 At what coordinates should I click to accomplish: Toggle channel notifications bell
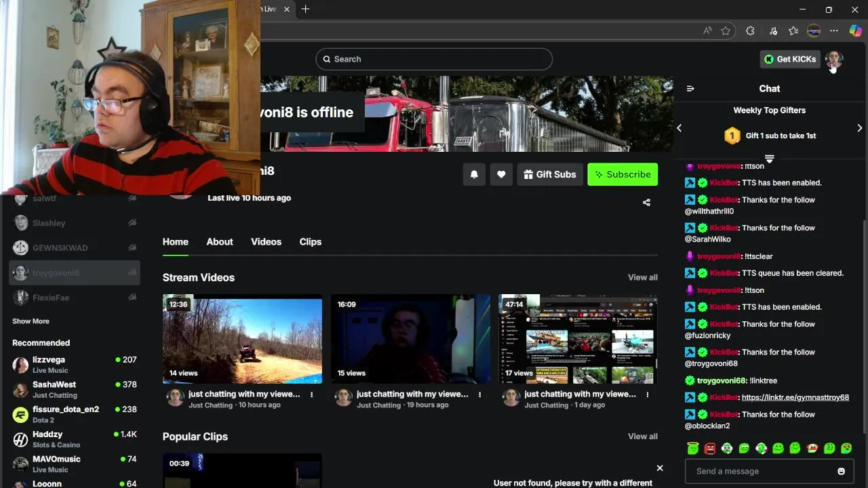474,174
